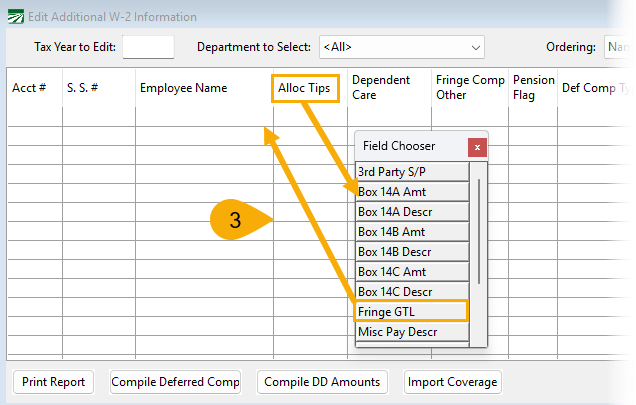Click the Employee Name column header

point(184,88)
